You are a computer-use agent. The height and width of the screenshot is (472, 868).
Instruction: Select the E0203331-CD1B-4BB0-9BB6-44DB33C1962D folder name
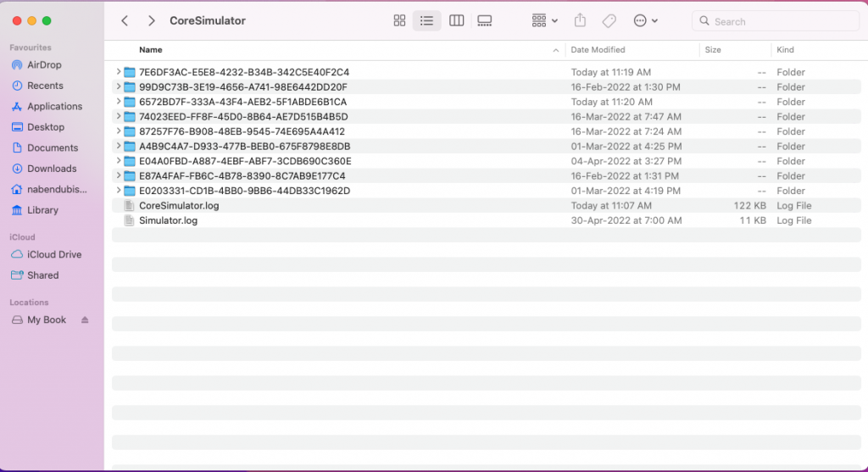pos(244,191)
